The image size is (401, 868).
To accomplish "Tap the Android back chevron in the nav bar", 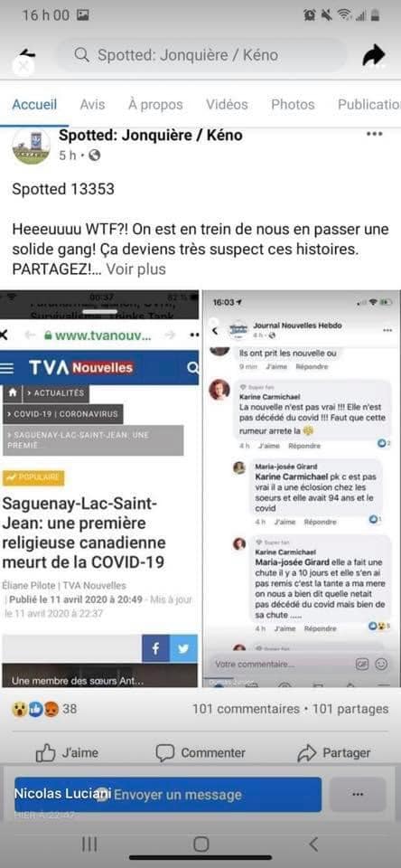I will click(313, 844).
